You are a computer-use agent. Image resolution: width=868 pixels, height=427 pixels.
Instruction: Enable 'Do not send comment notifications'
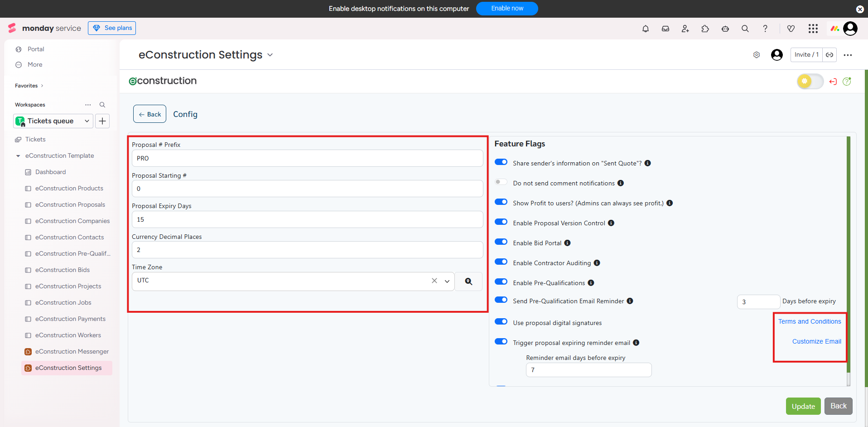(501, 182)
